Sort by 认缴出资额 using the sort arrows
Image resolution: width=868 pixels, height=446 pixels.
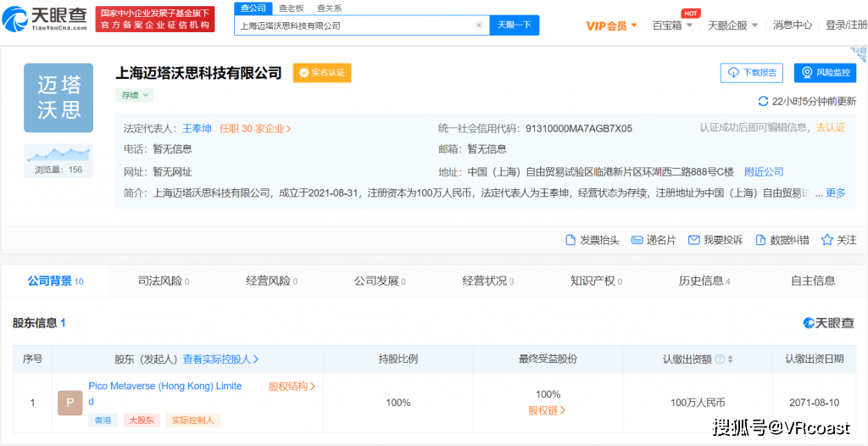[730, 359]
